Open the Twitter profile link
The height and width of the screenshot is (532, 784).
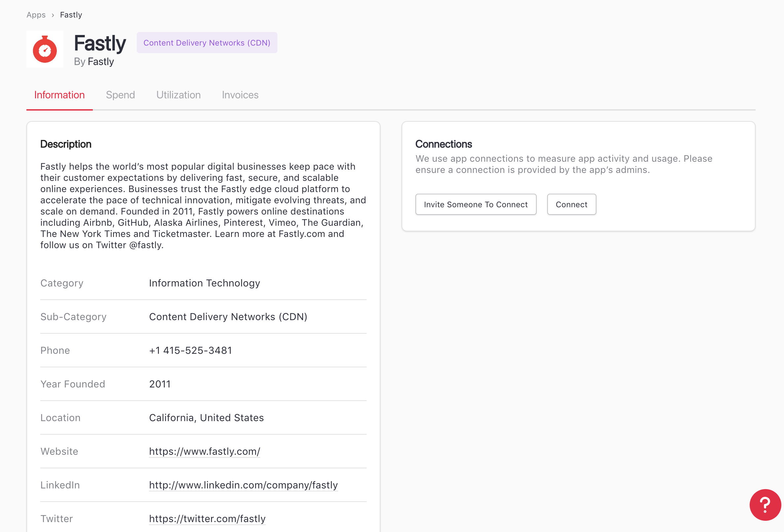click(x=207, y=518)
